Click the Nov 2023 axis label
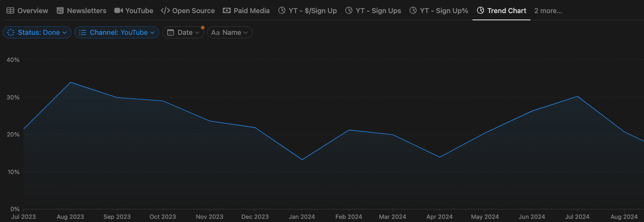Screen dimensions: 644x222 click(210, 217)
